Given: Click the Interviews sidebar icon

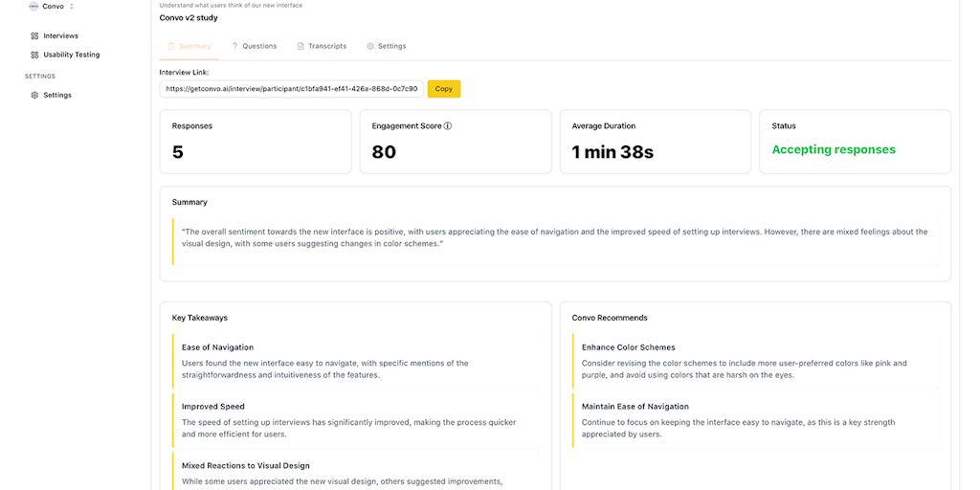Looking at the screenshot, I should click(x=34, y=36).
